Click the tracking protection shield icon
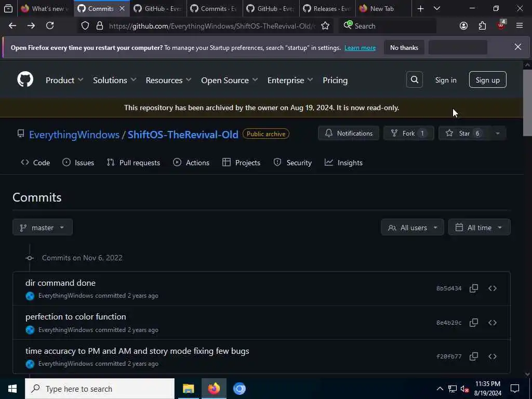Image resolution: width=532 pixels, height=399 pixels. pos(85,26)
